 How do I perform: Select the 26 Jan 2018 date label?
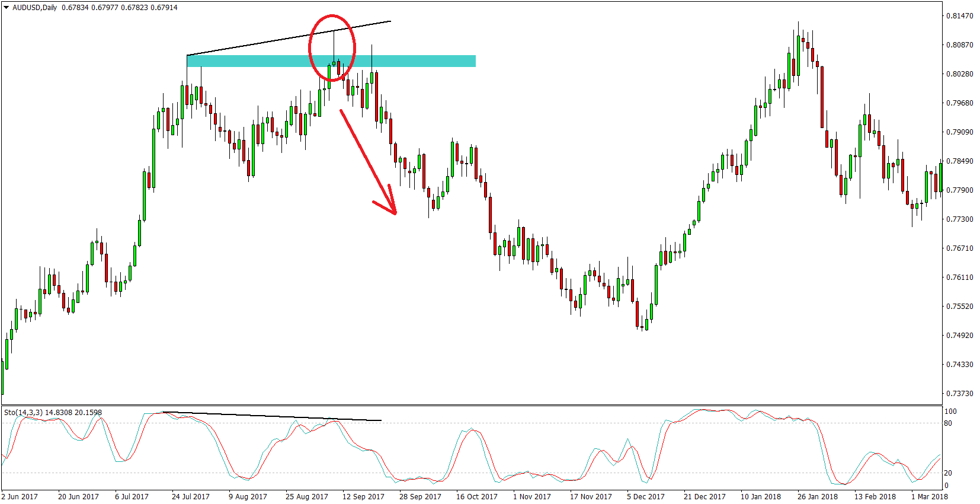pos(818,497)
